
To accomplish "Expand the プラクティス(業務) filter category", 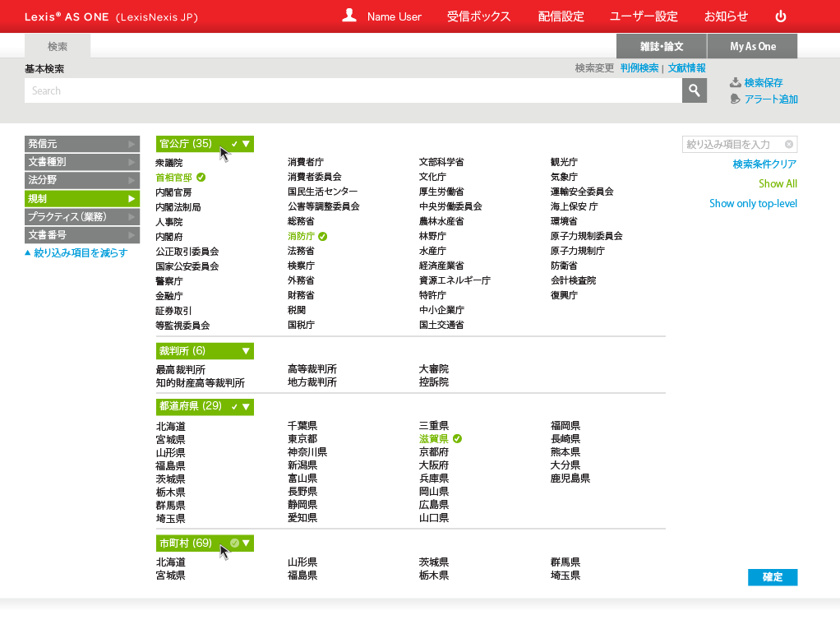I will pyautogui.click(x=82, y=217).
